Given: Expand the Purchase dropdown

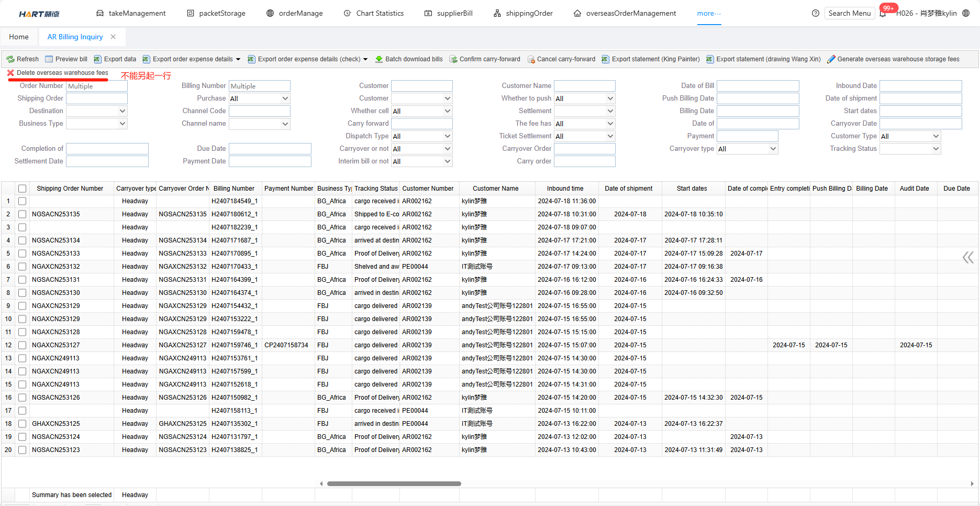Looking at the screenshot, I should click(x=259, y=98).
